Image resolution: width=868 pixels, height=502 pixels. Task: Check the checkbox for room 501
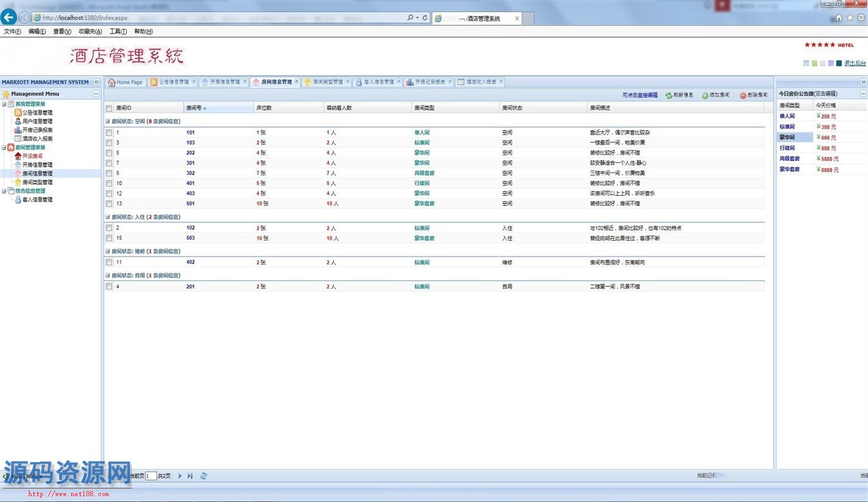(109, 203)
